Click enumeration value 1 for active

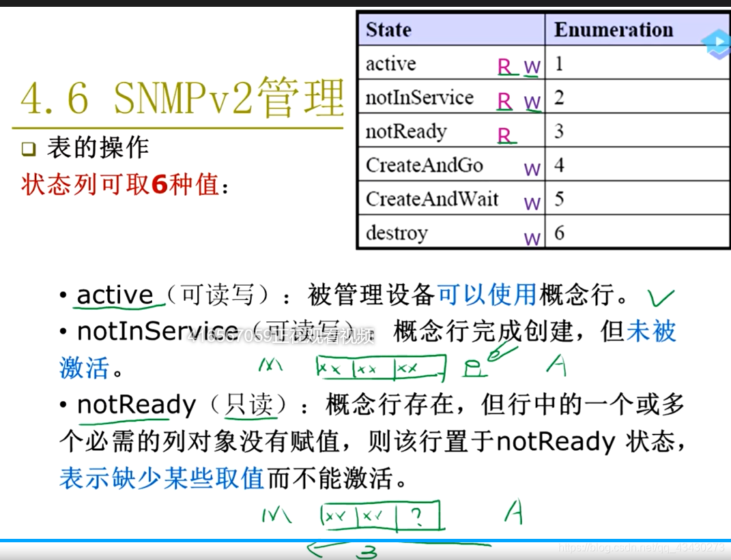[637, 63]
